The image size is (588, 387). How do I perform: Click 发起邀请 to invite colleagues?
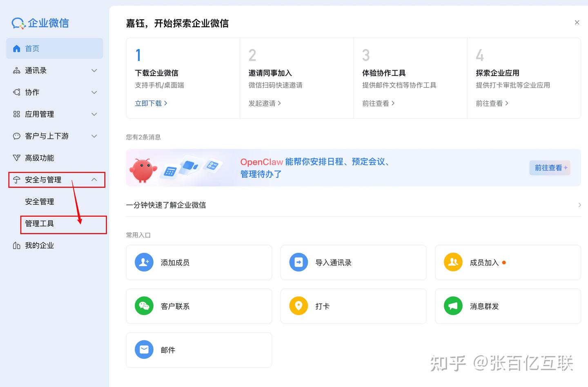pos(262,103)
